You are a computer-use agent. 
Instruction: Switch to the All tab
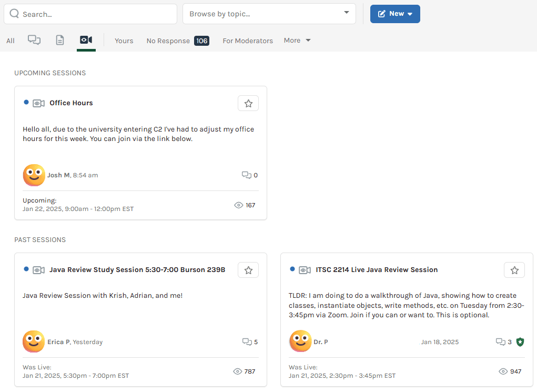tap(11, 41)
